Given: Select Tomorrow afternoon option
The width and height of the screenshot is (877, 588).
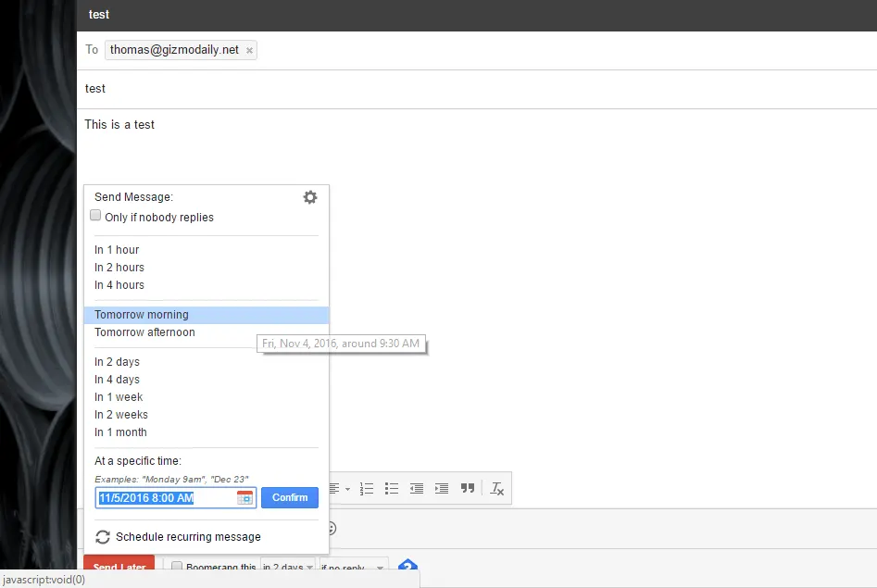Looking at the screenshot, I should click(x=207, y=332).
